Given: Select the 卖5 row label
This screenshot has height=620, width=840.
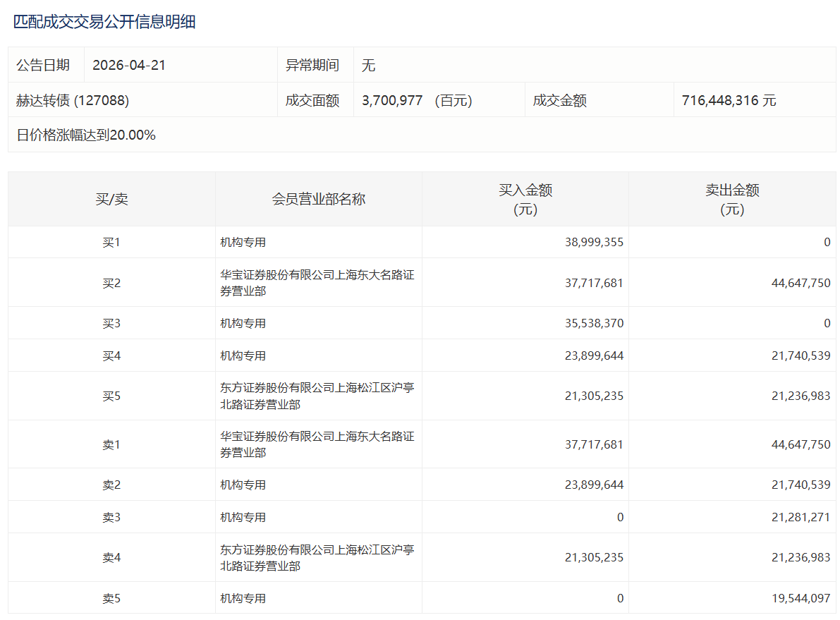Looking at the screenshot, I should pos(111,598).
